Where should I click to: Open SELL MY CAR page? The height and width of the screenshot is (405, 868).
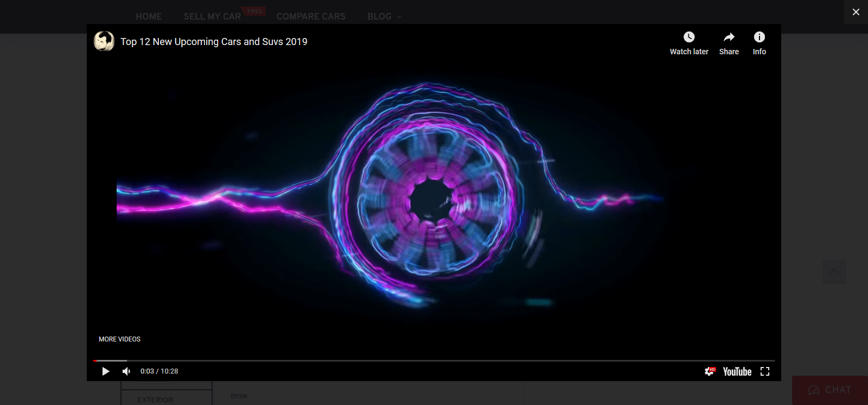pyautogui.click(x=212, y=17)
